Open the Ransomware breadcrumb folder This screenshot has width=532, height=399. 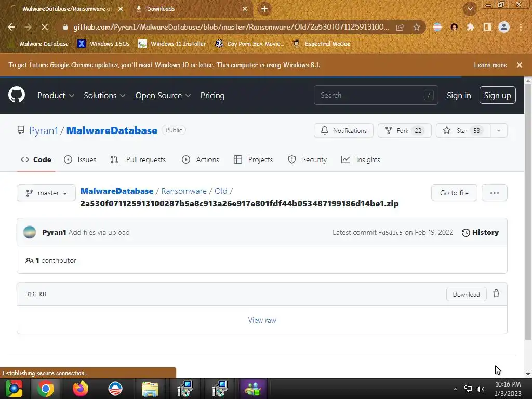pos(184,191)
